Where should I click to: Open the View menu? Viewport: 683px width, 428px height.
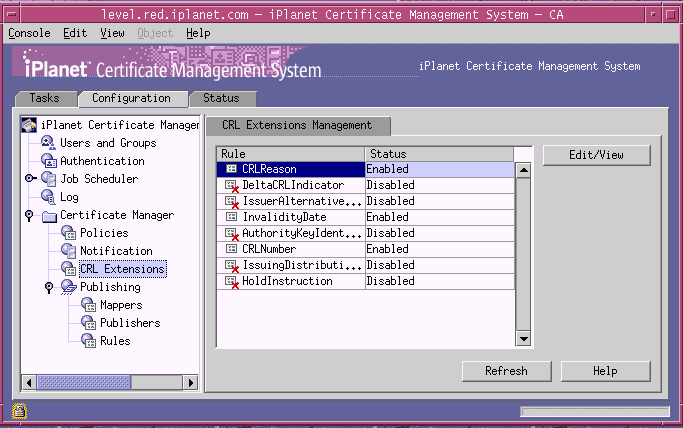tap(112, 33)
